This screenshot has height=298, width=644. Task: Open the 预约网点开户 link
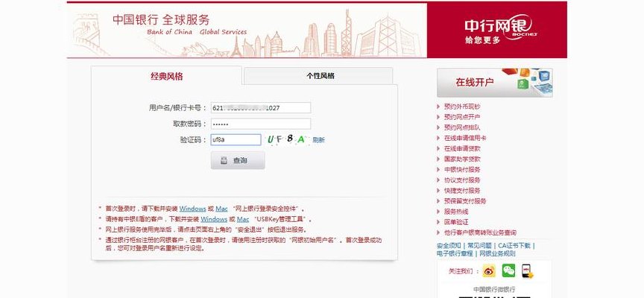pos(462,117)
